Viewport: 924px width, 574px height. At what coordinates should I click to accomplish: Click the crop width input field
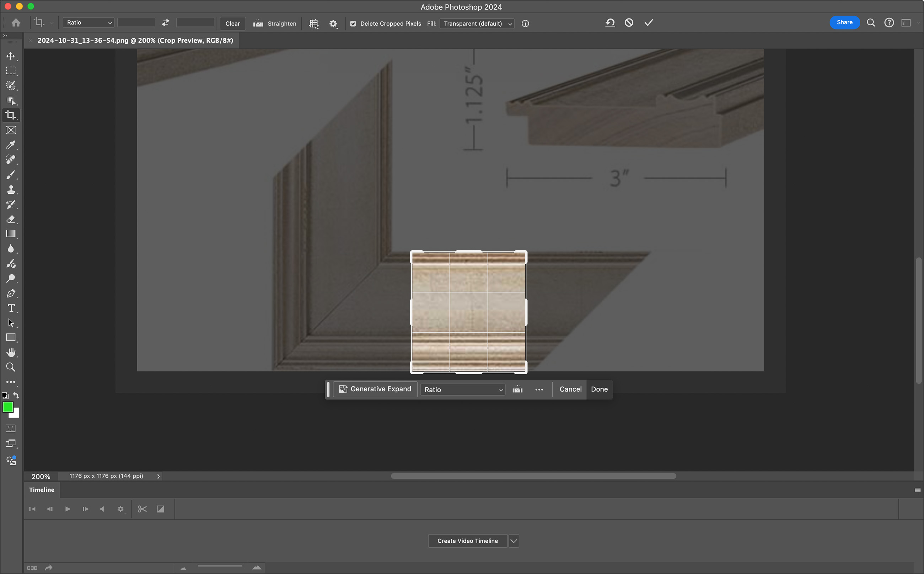pyautogui.click(x=136, y=23)
